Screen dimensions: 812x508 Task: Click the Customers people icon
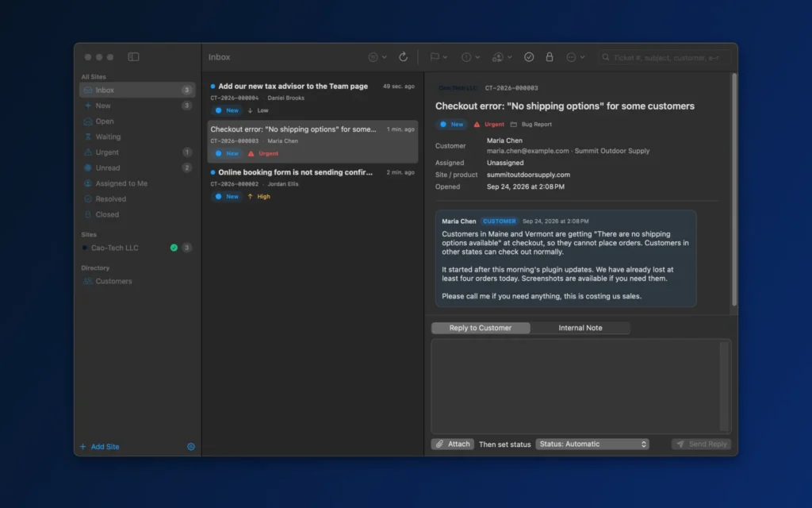(x=88, y=282)
